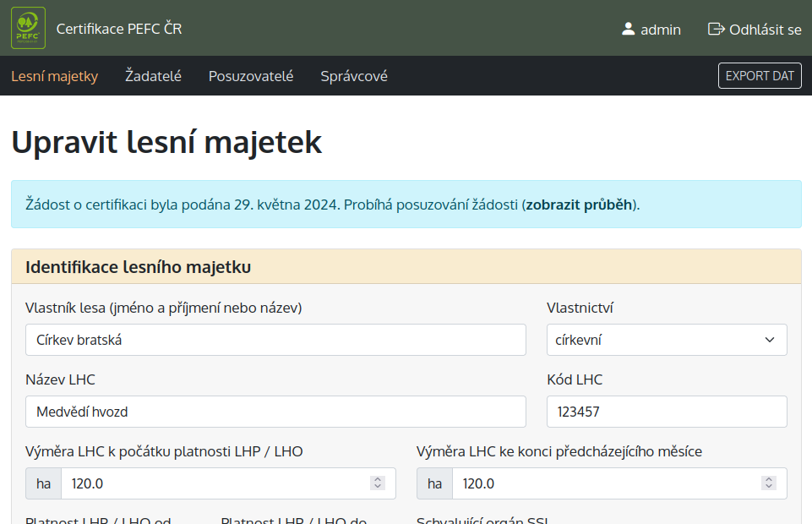Image resolution: width=812 pixels, height=524 pixels.
Task: Switch to the Posuzovatelé page
Action: tap(251, 76)
